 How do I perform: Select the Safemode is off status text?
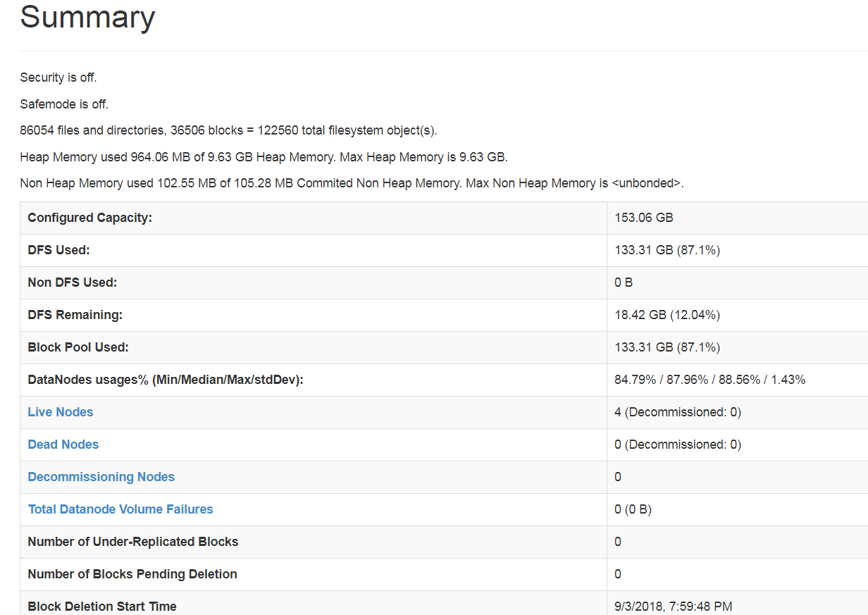(59, 104)
